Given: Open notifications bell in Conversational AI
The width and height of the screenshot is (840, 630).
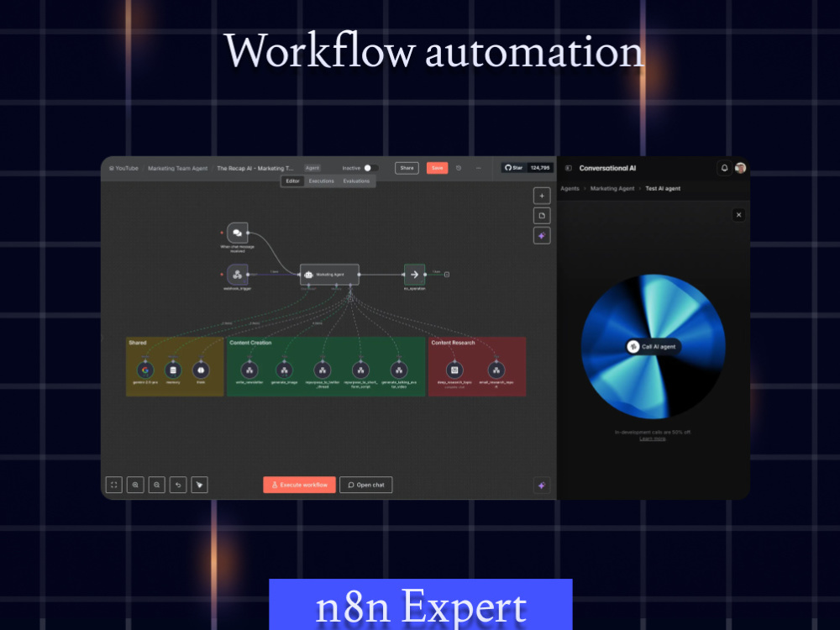Looking at the screenshot, I should (x=724, y=168).
